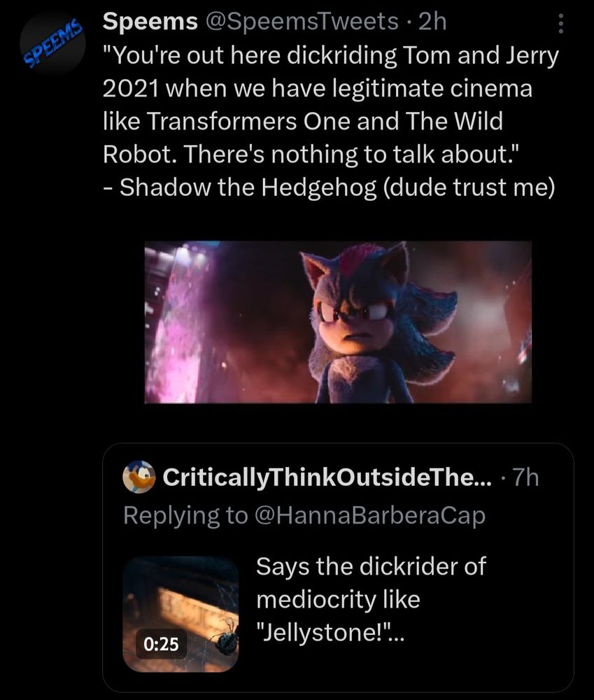Click the Speems display name
The image size is (594, 700).
pyautogui.click(x=149, y=22)
